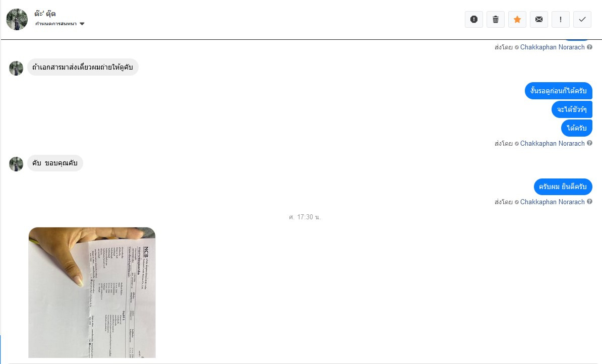Click the spam report icon with exclamation circle
The image size is (602, 364).
pyautogui.click(x=474, y=20)
